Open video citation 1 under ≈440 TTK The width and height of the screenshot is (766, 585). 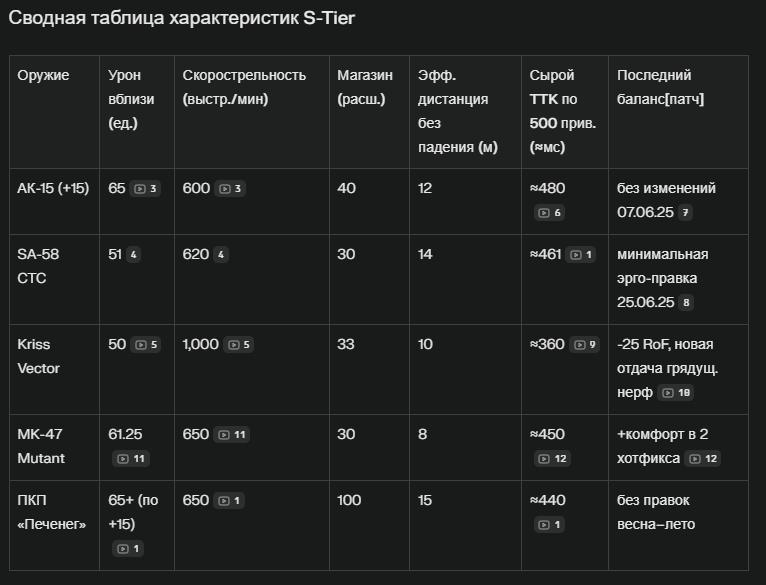(x=549, y=524)
